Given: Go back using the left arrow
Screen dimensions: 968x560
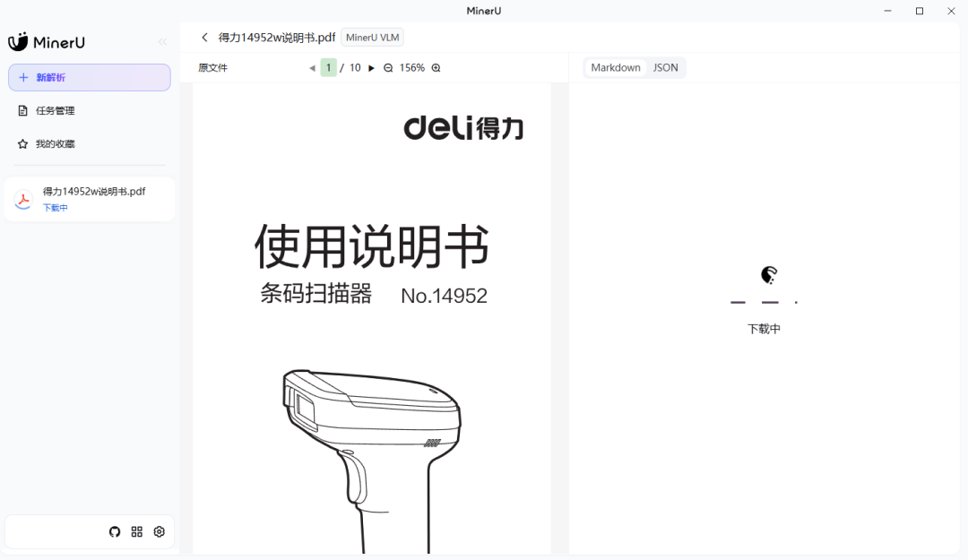Looking at the screenshot, I should coord(204,37).
